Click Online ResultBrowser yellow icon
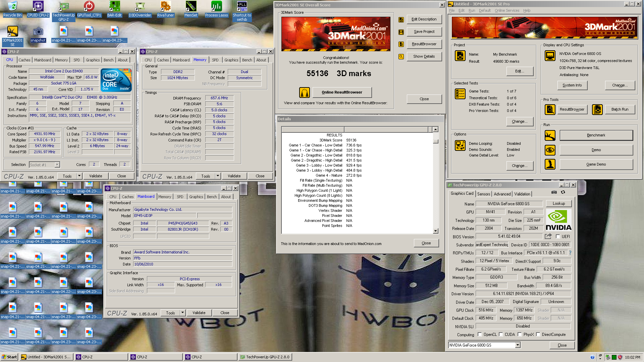The height and width of the screenshot is (362, 644). [x=304, y=92]
